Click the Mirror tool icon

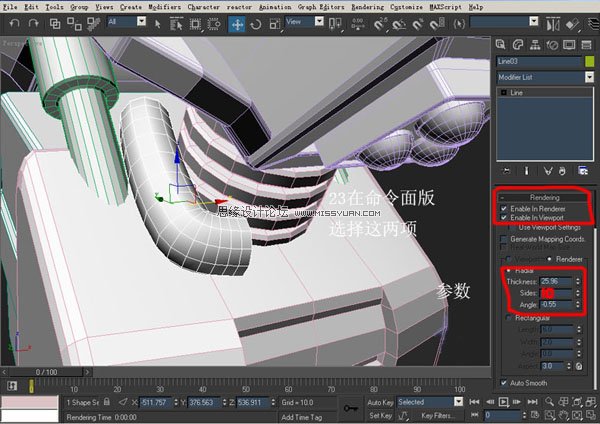(x=553, y=24)
